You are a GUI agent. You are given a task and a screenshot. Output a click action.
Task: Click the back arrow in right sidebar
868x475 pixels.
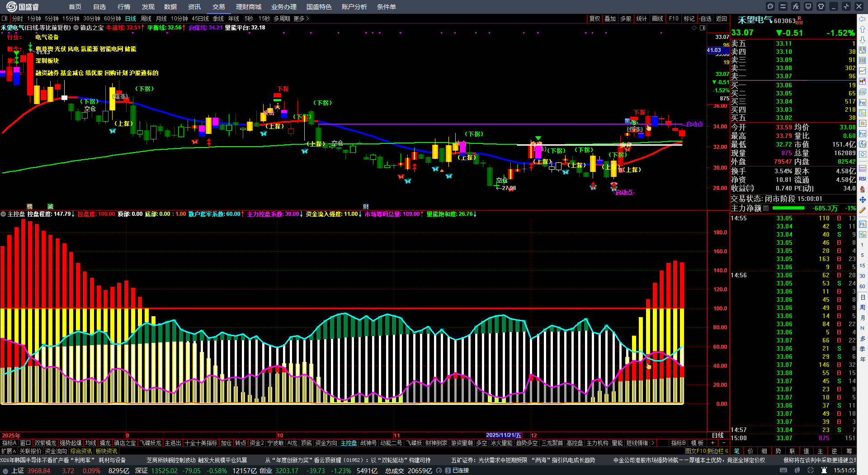click(x=863, y=19)
